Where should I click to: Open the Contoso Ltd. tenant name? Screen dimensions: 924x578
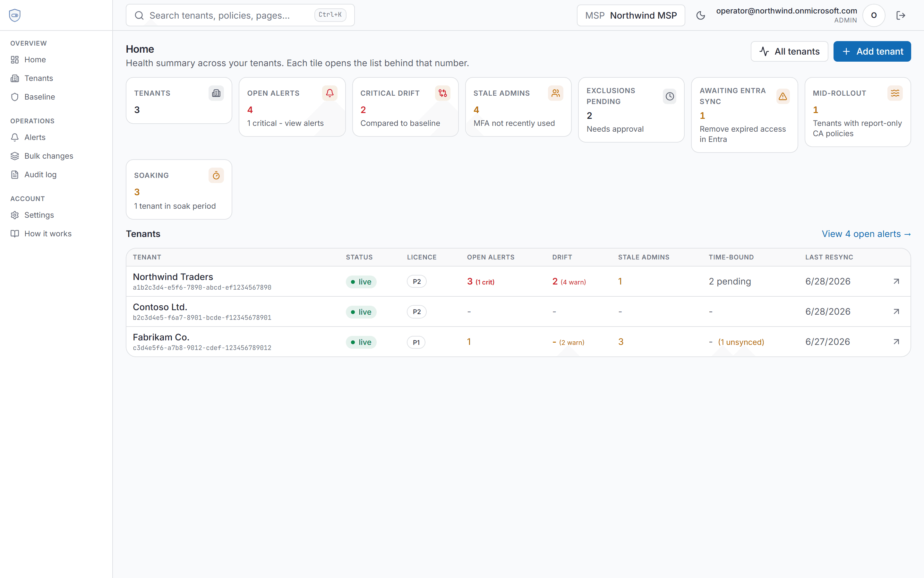coord(160,307)
